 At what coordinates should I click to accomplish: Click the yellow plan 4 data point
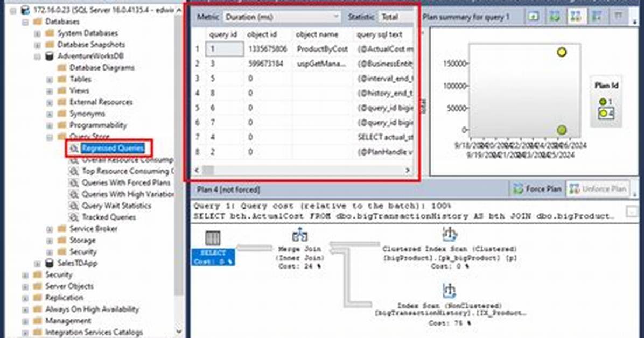pyautogui.click(x=562, y=52)
